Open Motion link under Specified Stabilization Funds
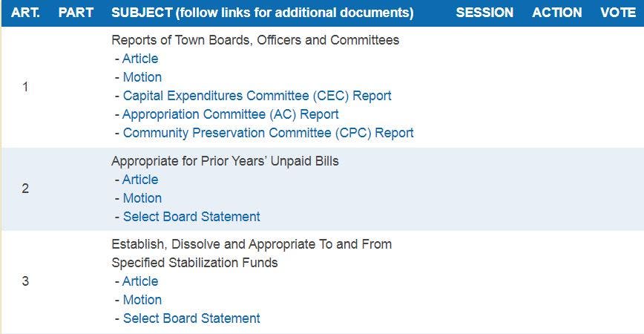The width and height of the screenshot is (644, 334). pyautogui.click(x=142, y=300)
